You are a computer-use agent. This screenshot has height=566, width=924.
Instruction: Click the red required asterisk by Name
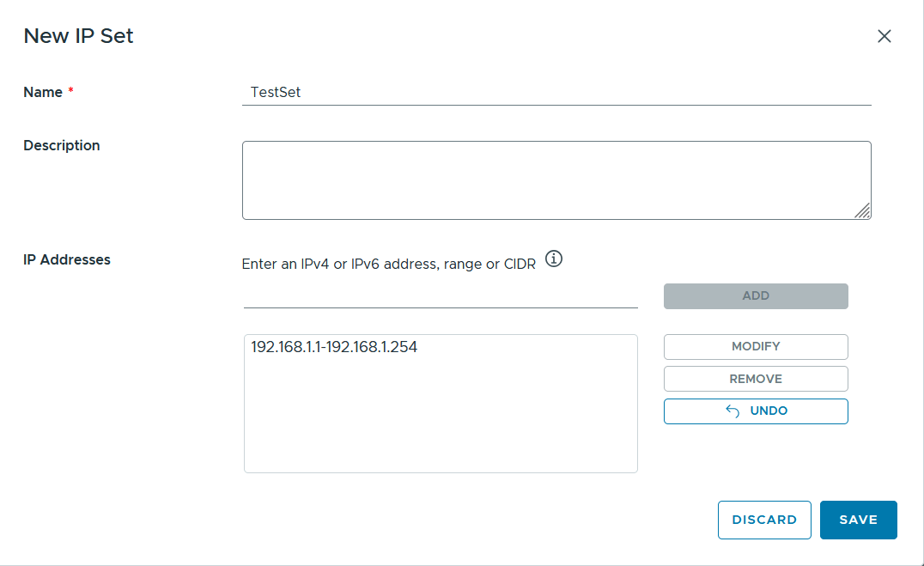[x=70, y=90]
